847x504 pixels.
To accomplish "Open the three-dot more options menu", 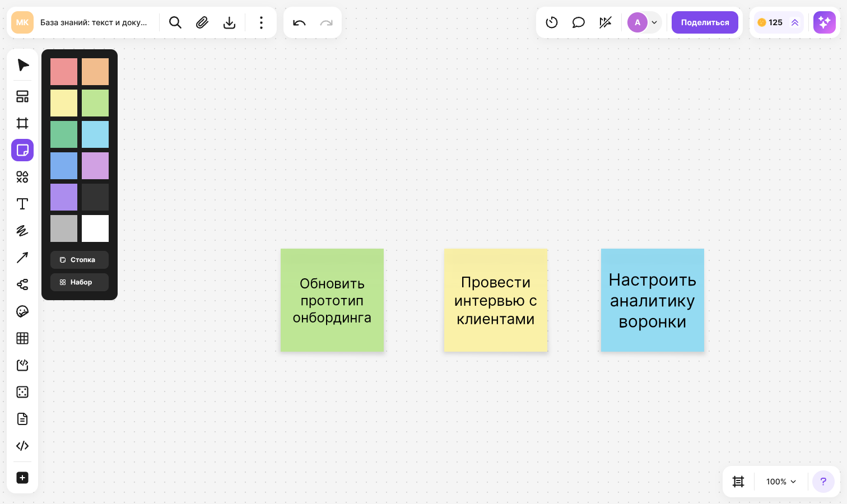I will (x=261, y=22).
